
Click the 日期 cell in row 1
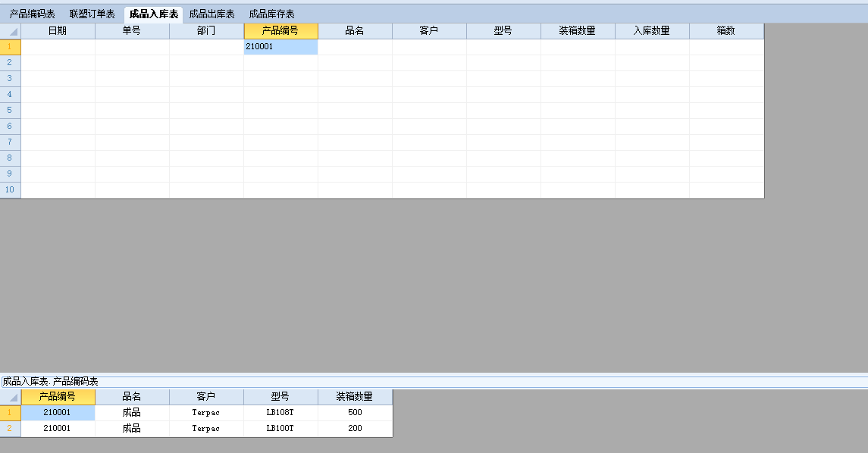click(58, 47)
